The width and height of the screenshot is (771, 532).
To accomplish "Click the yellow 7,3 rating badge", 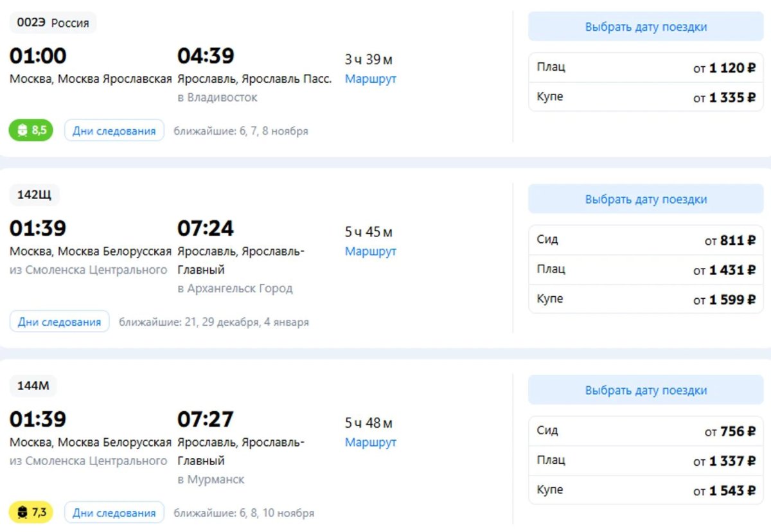I will [x=31, y=512].
